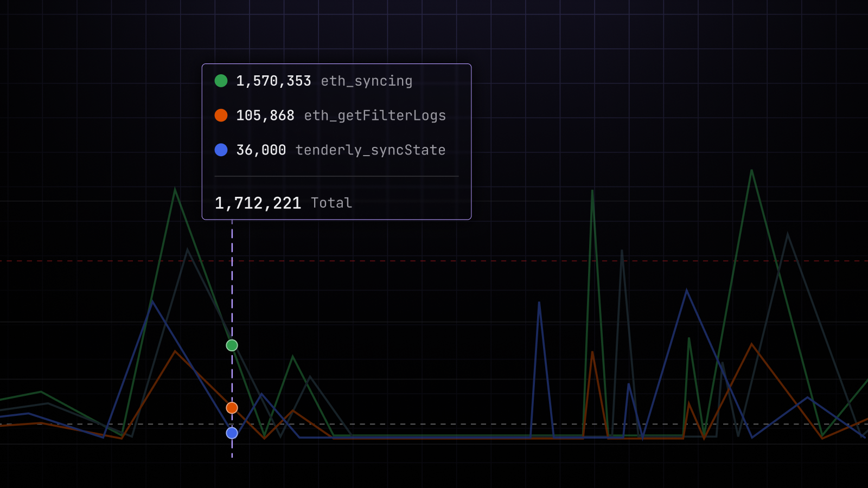Collapse the hover tooltip panel
Image resolution: width=868 pixels, height=488 pixels.
point(336,141)
